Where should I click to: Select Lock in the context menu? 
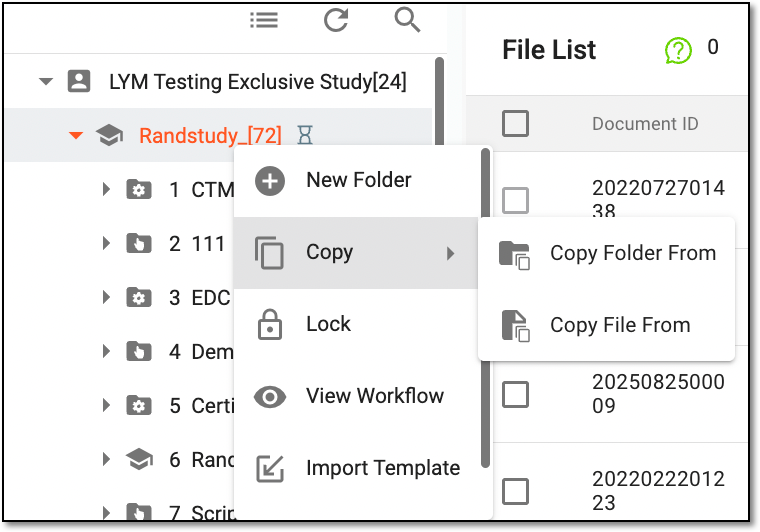click(356, 325)
